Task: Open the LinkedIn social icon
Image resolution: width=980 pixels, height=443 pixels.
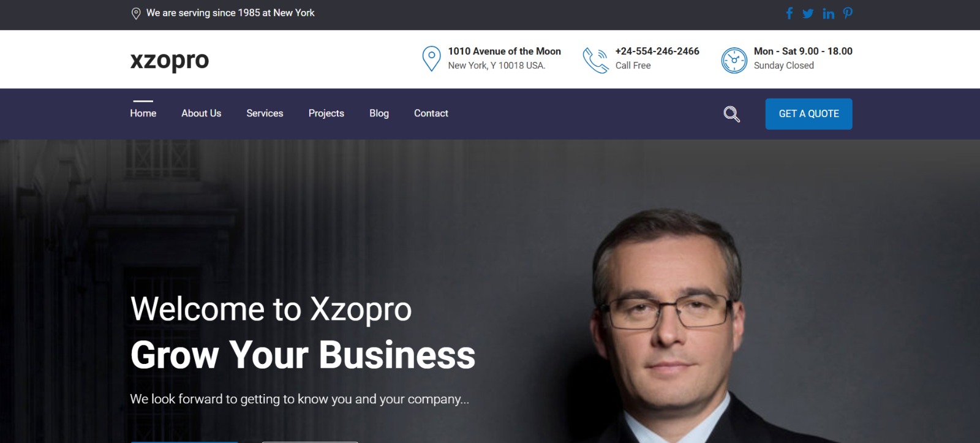Action: click(x=828, y=13)
